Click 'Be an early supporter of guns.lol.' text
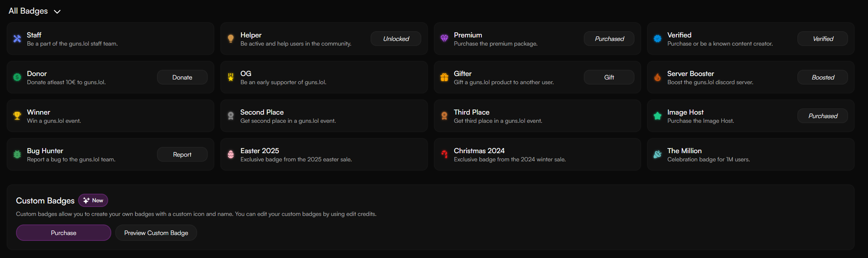868x258 pixels. (283, 82)
